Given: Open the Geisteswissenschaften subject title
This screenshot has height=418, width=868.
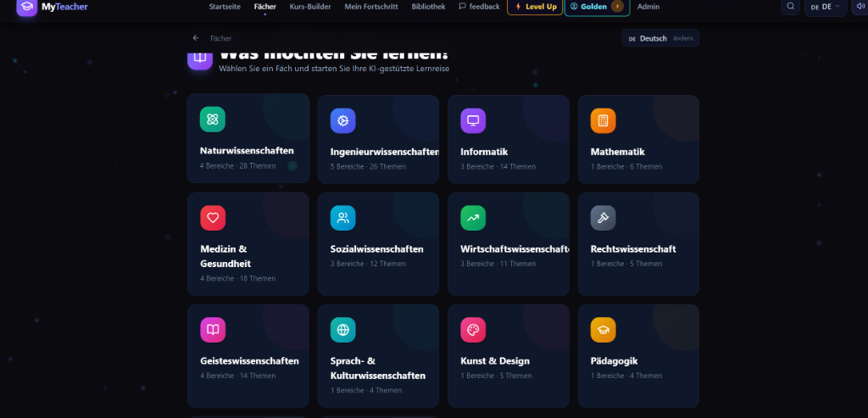Looking at the screenshot, I should pyautogui.click(x=250, y=361).
